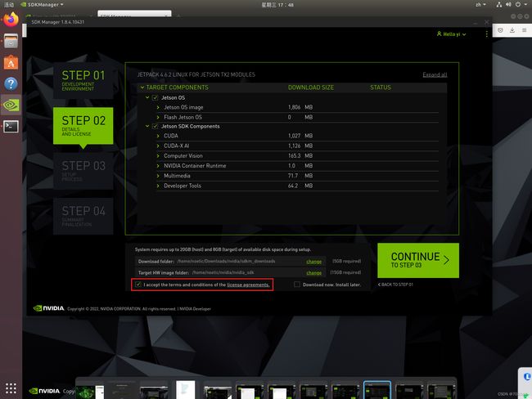532x399 pixels.
Task: Collapse the Jetson OS group
Action: (147, 97)
